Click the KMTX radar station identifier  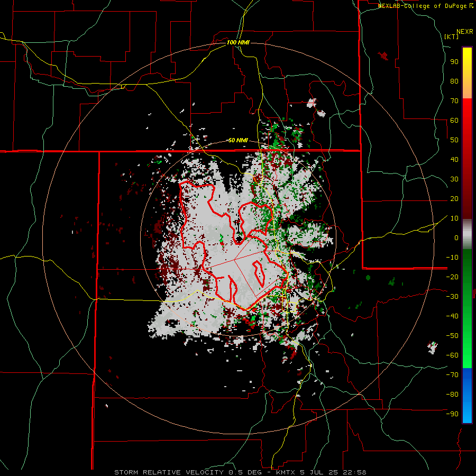(286, 472)
